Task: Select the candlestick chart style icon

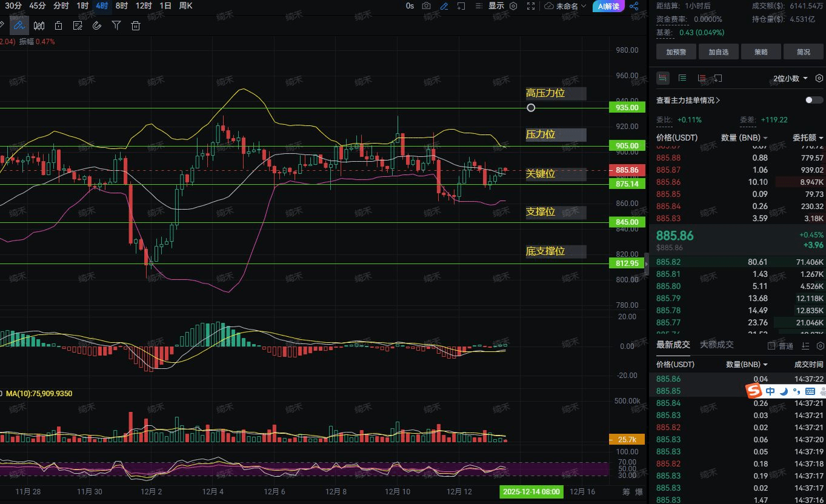Action: click(39, 26)
